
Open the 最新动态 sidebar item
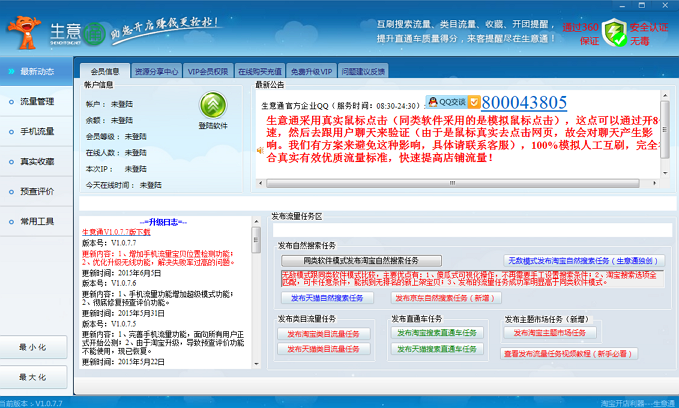tap(36, 71)
